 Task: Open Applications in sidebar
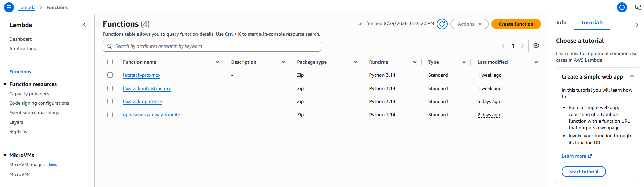coord(23,49)
